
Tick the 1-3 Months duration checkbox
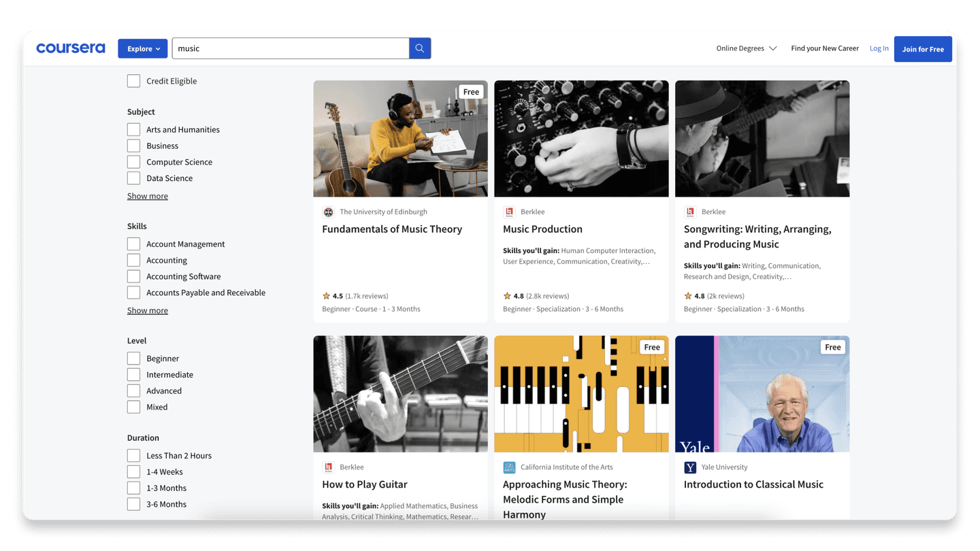(133, 488)
